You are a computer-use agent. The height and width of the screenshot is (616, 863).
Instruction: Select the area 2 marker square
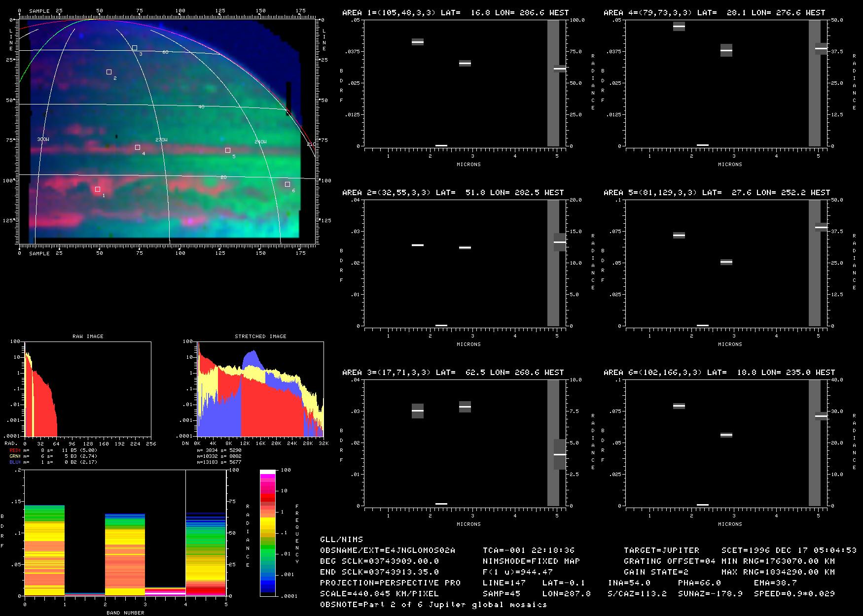click(x=109, y=72)
